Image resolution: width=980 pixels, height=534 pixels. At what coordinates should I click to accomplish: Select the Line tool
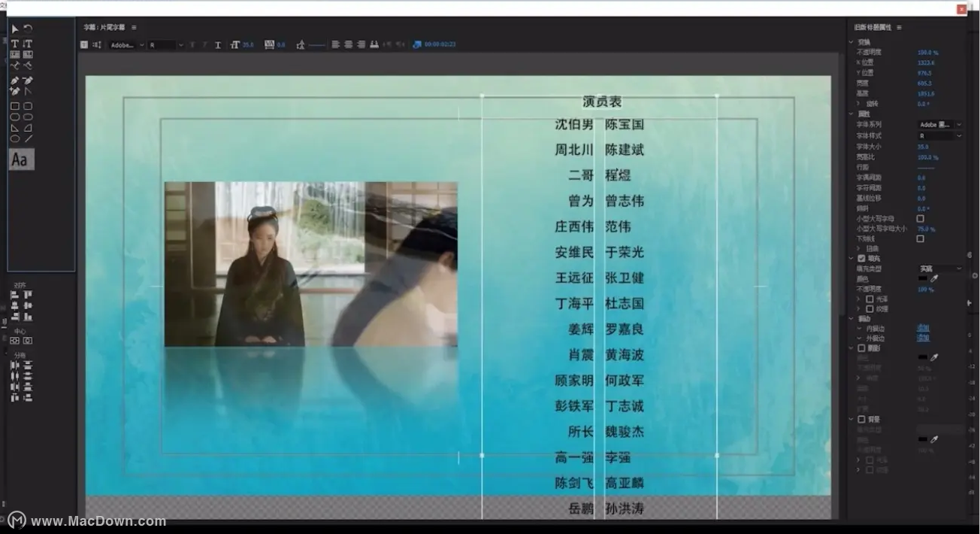point(28,138)
